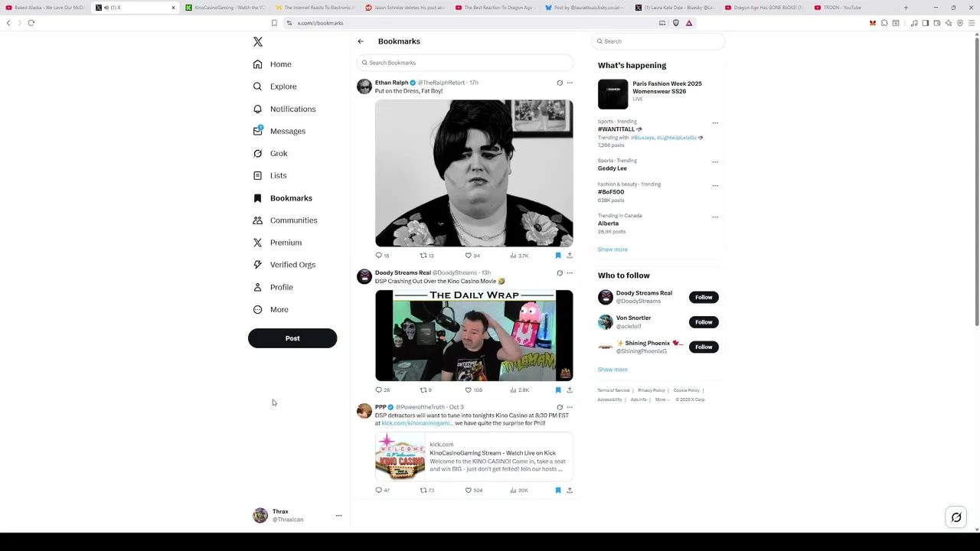980x551 pixels.
Task: Open account menu dots next to Thrax
Action: [x=338, y=516]
